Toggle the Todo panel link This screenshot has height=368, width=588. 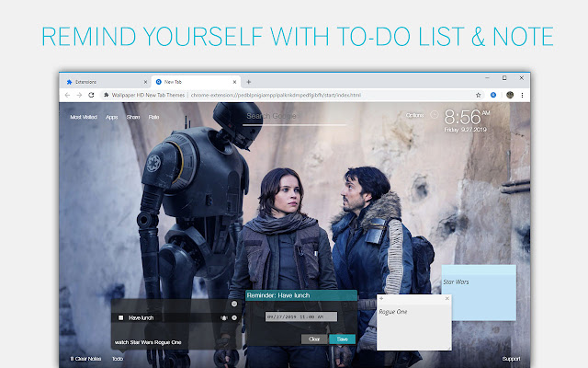118,359
